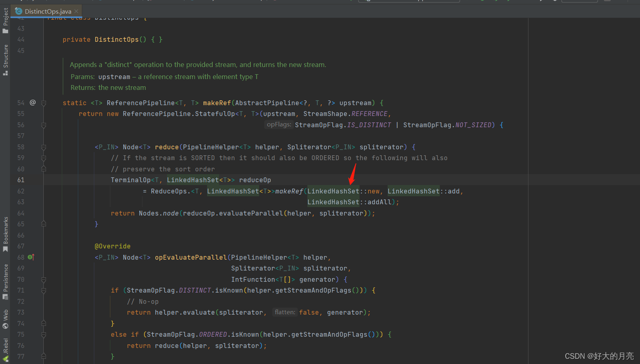This screenshot has width=640, height=364.
Task: Click the 'opEvaluateParallel' method name
Action: (x=191, y=257)
